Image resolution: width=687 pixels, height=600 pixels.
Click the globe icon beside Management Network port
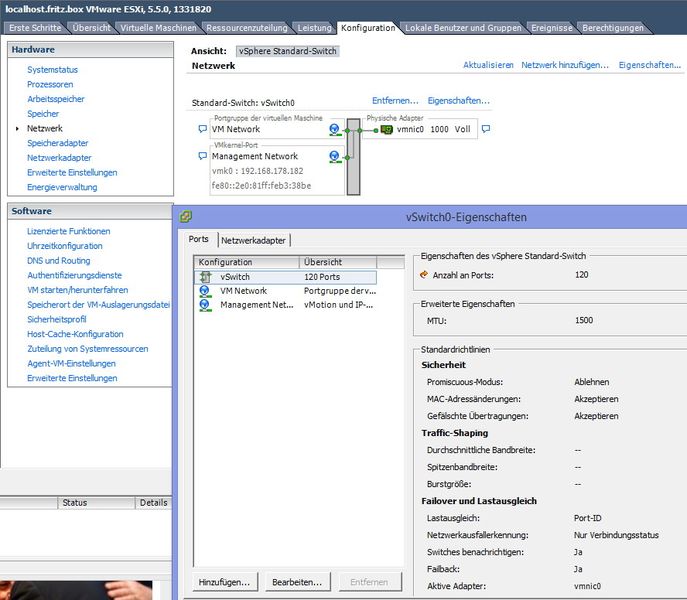tap(335, 156)
